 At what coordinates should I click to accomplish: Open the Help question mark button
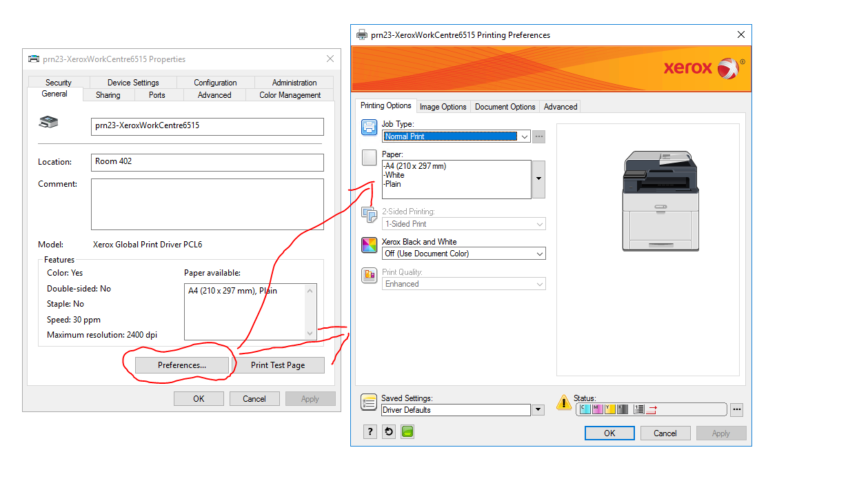point(370,431)
